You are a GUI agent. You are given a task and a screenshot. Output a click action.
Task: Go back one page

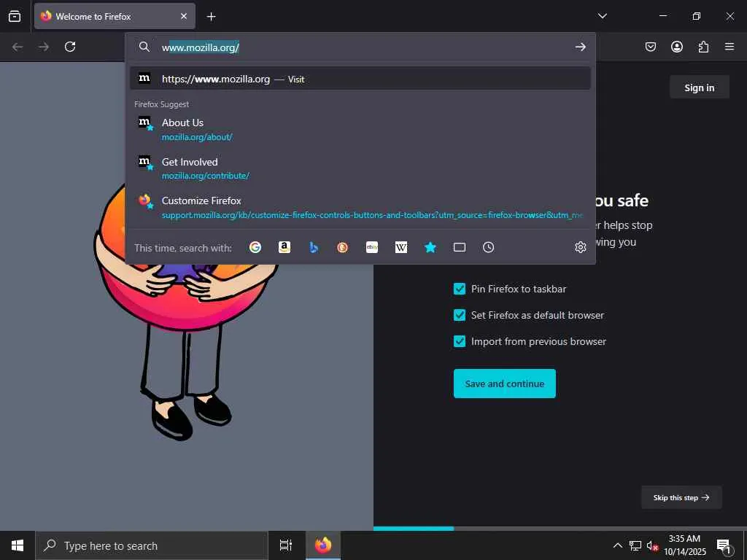click(x=18, y=47)
